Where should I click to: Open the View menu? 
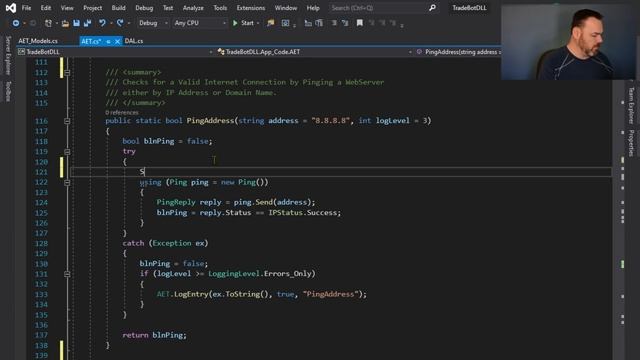[x=67, y=8]
